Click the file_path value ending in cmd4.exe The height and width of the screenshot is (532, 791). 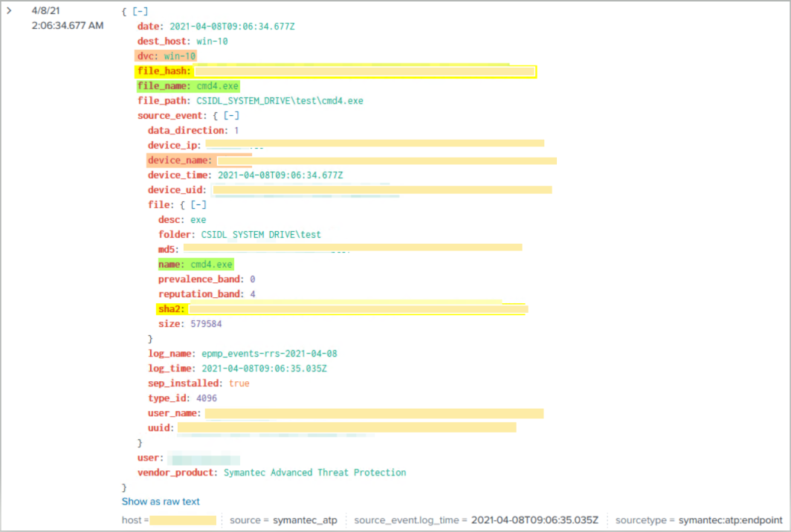point(280,101)
